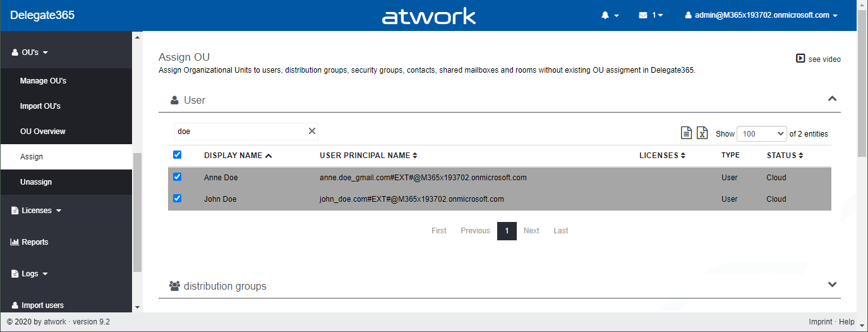
Task: Click anne.doe_gmail.com user principal name
Action: [x=423, y=178]
